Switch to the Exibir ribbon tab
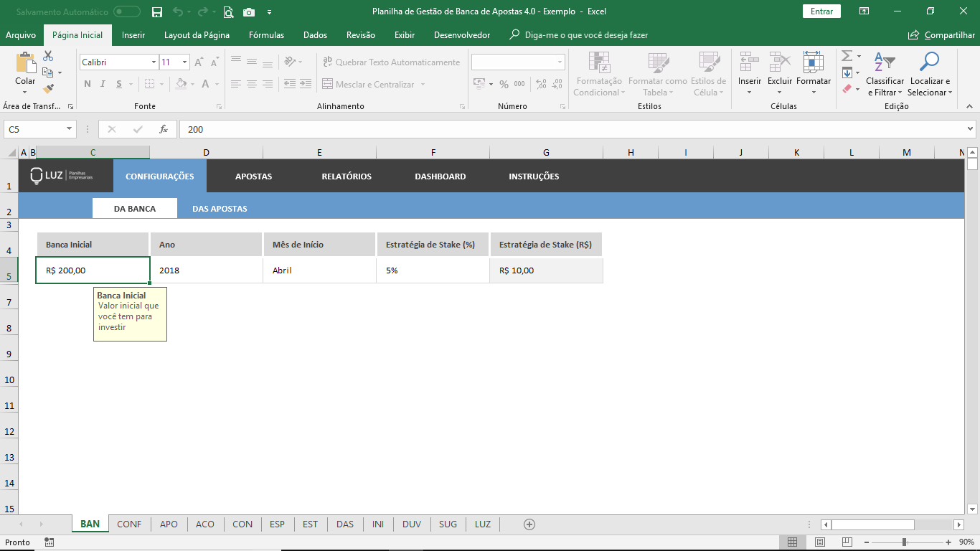980x551 pixels. [405, 35]
